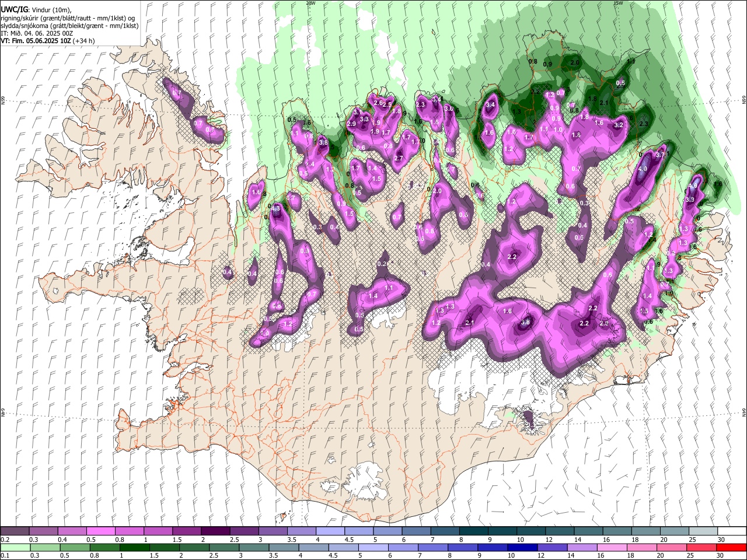Image resolution: width=747 pixels, height=560 pixels.
Task: Click the 'slydda/snjókoma' legend description line
Action: pos(69,26)
